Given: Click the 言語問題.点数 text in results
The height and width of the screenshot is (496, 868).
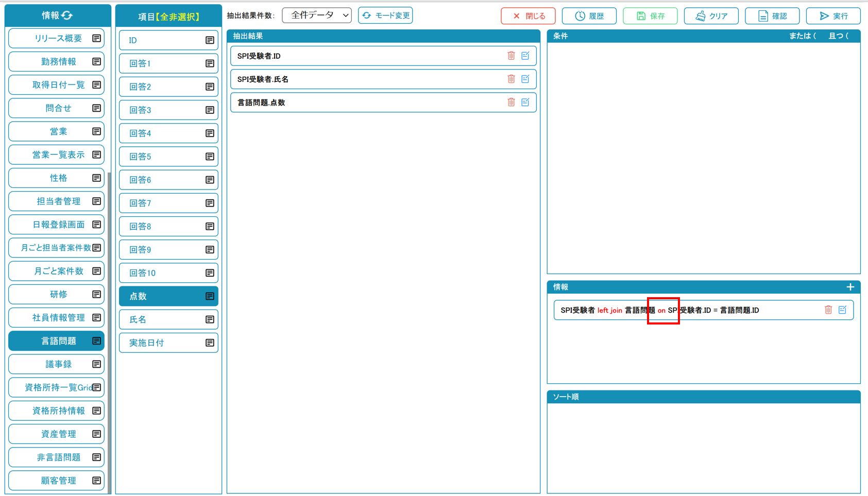Looking at the screenshot, I should click(x=261, y=102).
